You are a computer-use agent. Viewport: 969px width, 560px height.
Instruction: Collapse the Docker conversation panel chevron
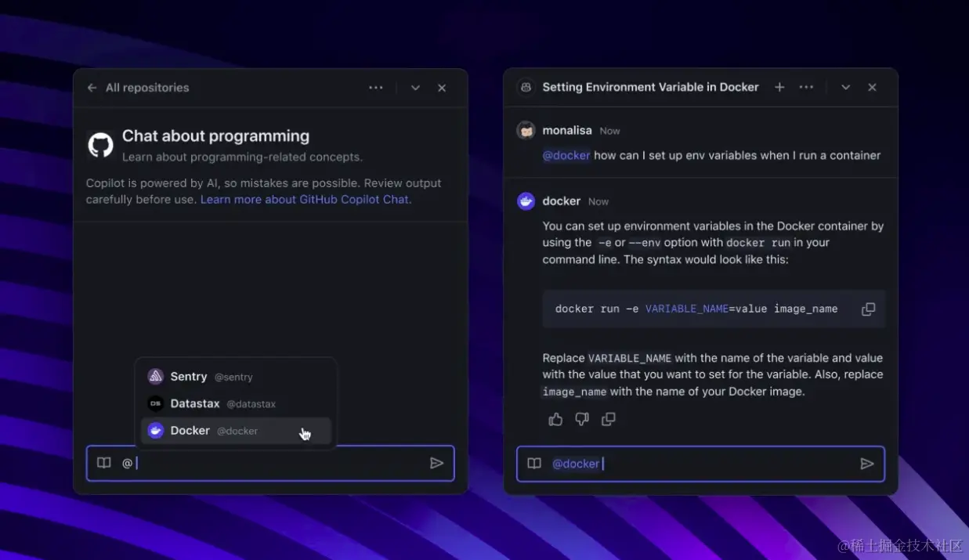coord(846,87)
